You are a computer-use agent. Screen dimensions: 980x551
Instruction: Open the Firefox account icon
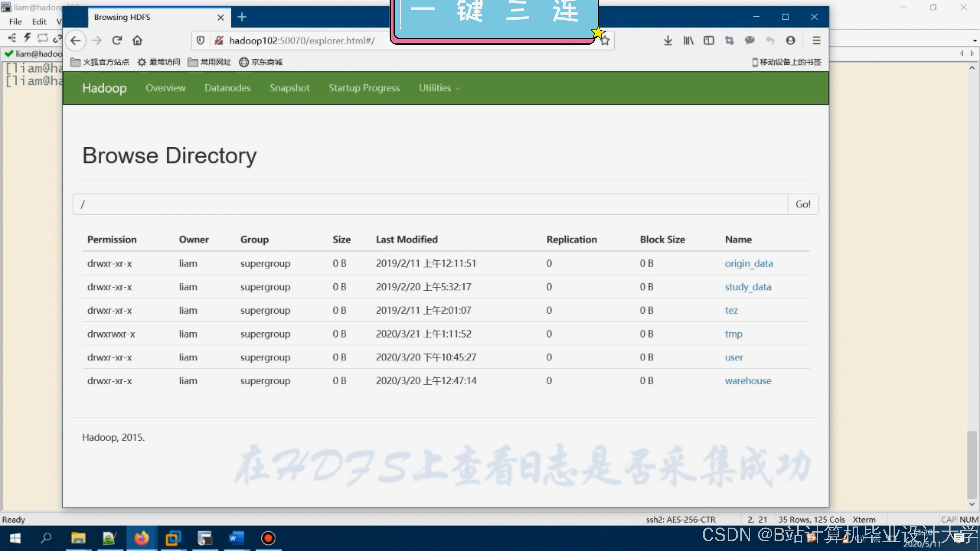791,40
